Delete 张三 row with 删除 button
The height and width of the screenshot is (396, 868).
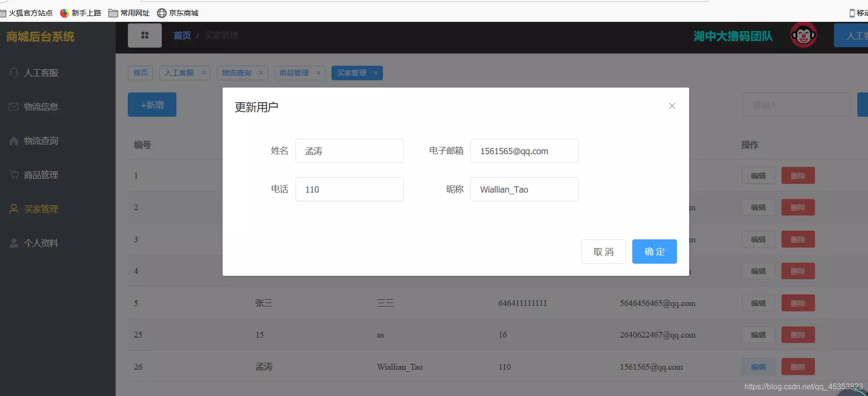click(798, 303)
